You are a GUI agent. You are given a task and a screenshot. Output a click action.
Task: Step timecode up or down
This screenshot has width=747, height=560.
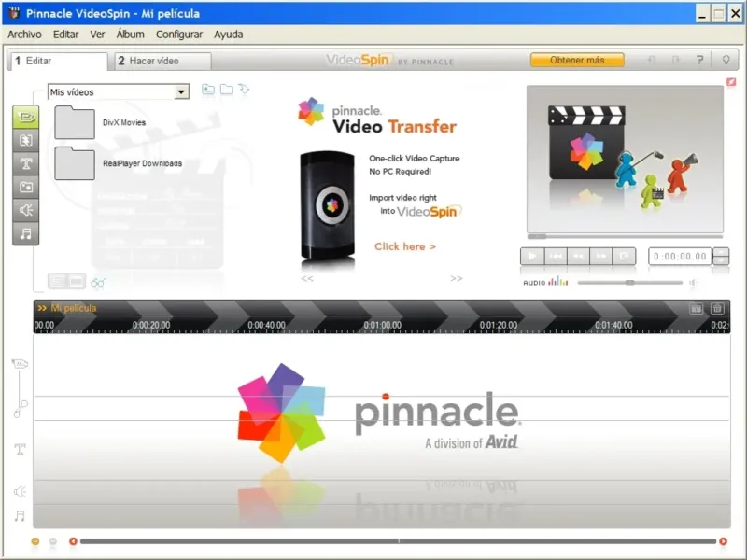coord(721,256)
